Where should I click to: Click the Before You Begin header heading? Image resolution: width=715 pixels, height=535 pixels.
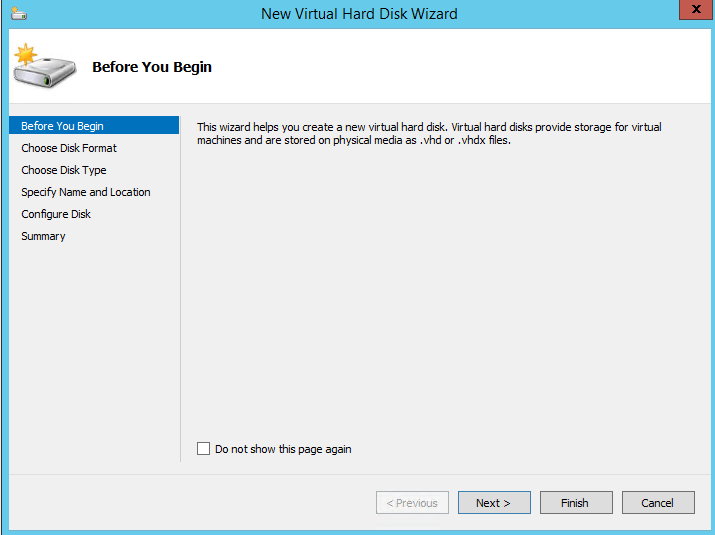pyautogui.click(x=152, y=67)
